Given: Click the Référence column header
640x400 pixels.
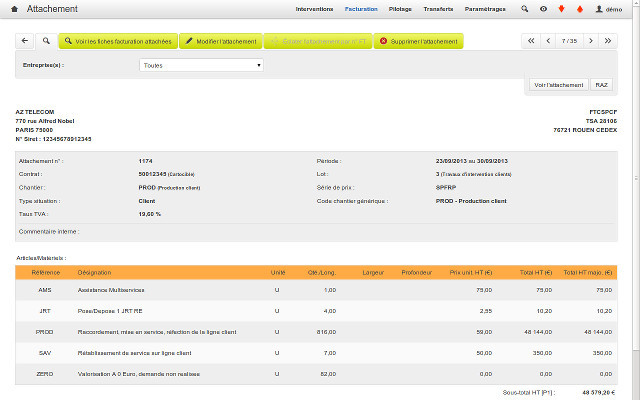Looking at the screenshot, I should coord(45,273).
